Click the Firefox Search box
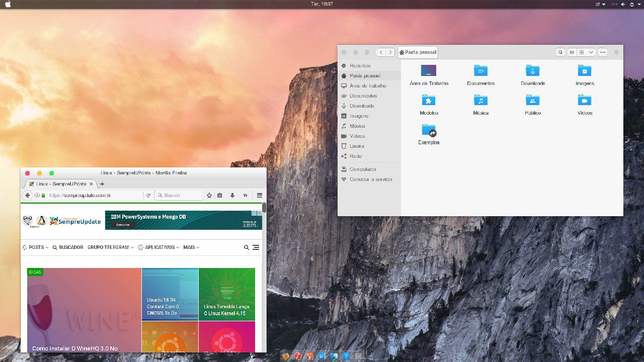 click(179, 195)
